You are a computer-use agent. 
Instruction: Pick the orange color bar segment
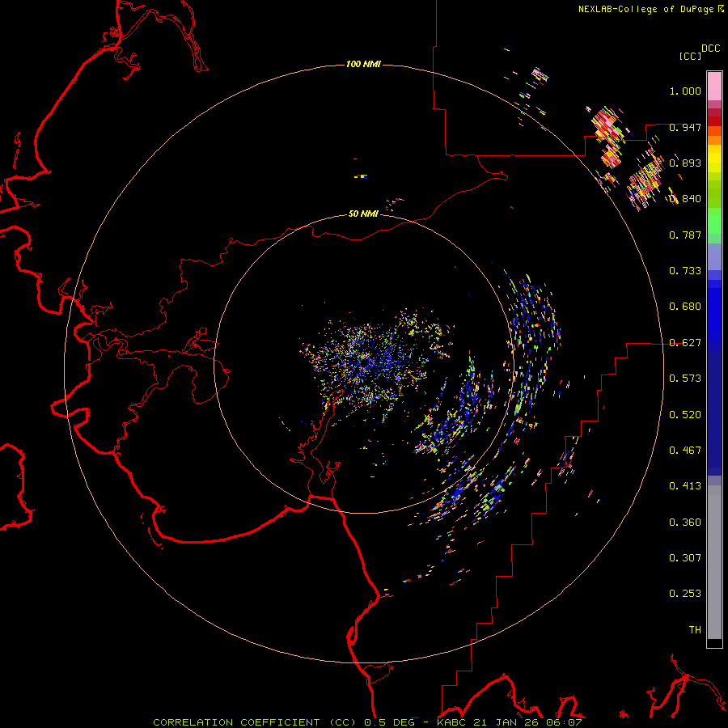point(714,140)
